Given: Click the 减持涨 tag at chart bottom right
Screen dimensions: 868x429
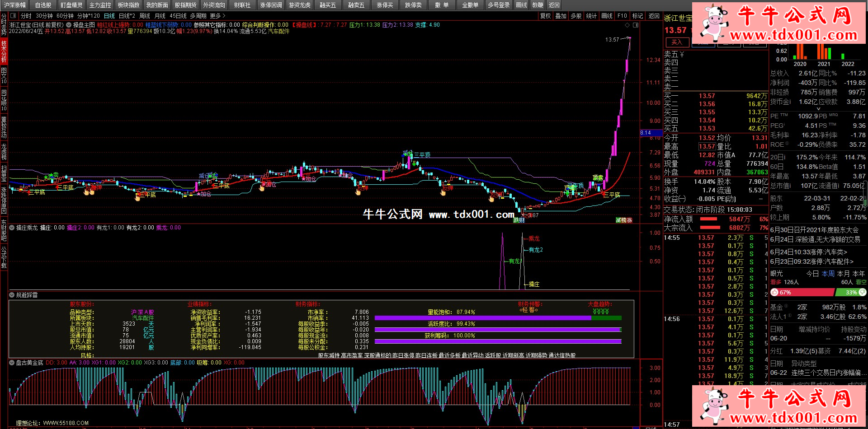Looking at the screenshot, I should coord(624,220).
